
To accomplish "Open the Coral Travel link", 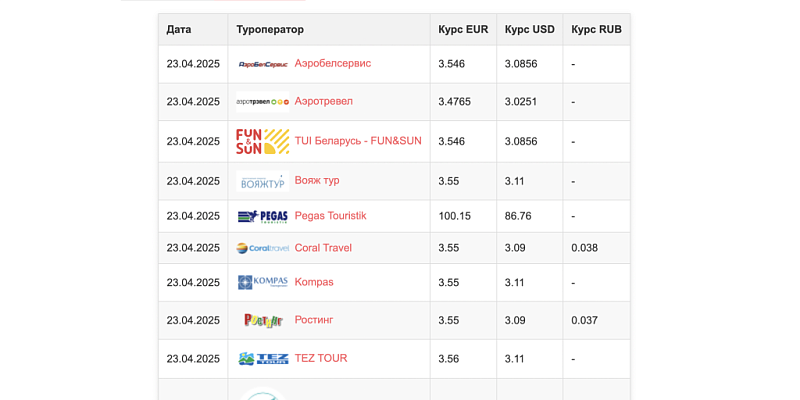I will coord(323,248).
